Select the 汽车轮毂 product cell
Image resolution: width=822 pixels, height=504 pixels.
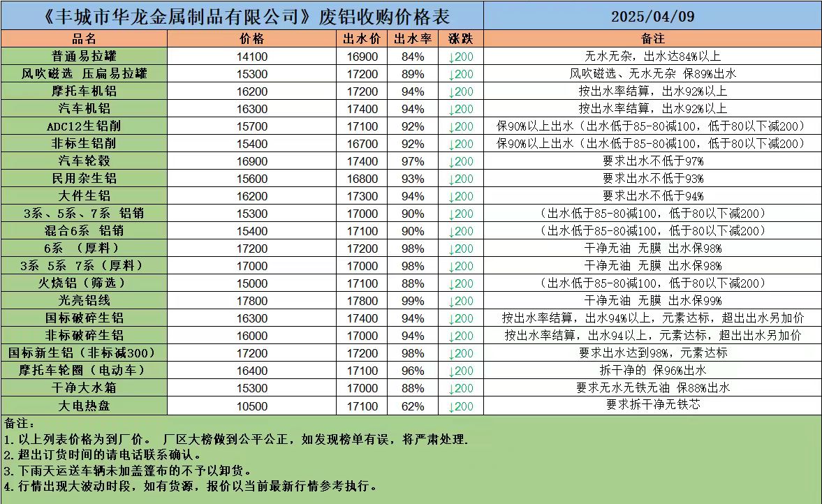[85, 161]
